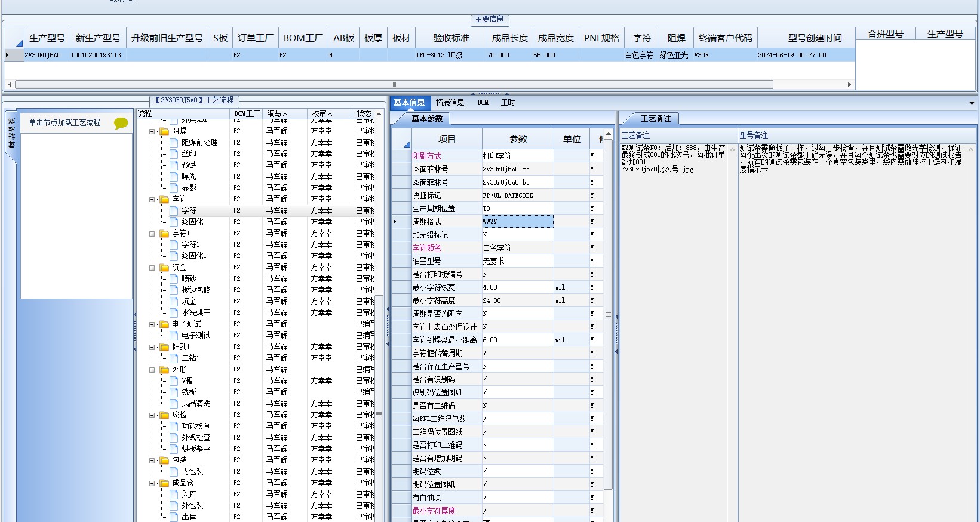Click the 周期格式 WWYY value field
This screenshot has height=522, width=980.
coord(518,222)
